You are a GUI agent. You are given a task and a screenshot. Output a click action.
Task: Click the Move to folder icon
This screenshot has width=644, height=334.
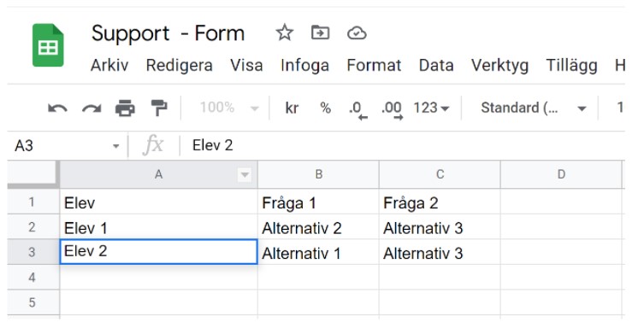[x=320, y=32]
